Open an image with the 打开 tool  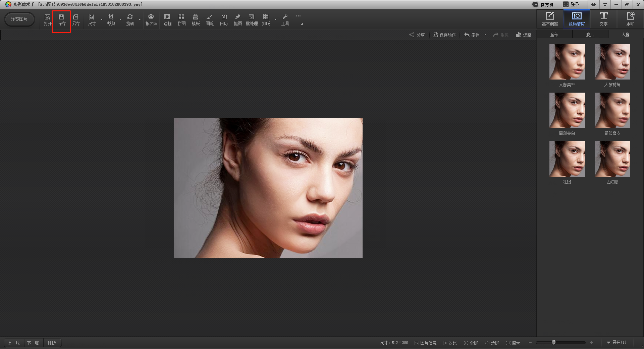click(48, 20)
